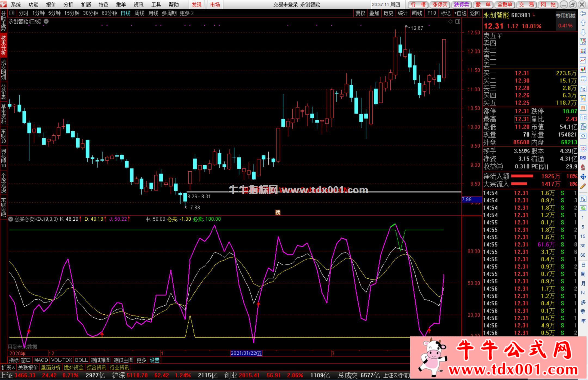Click the diamond icon at chart top right
Screen dimensions: 588x380
450,21
